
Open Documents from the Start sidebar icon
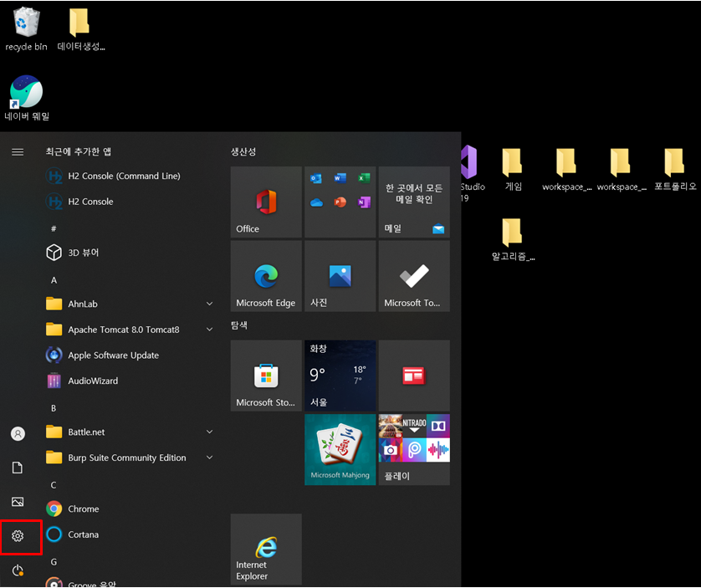(18, 468)
